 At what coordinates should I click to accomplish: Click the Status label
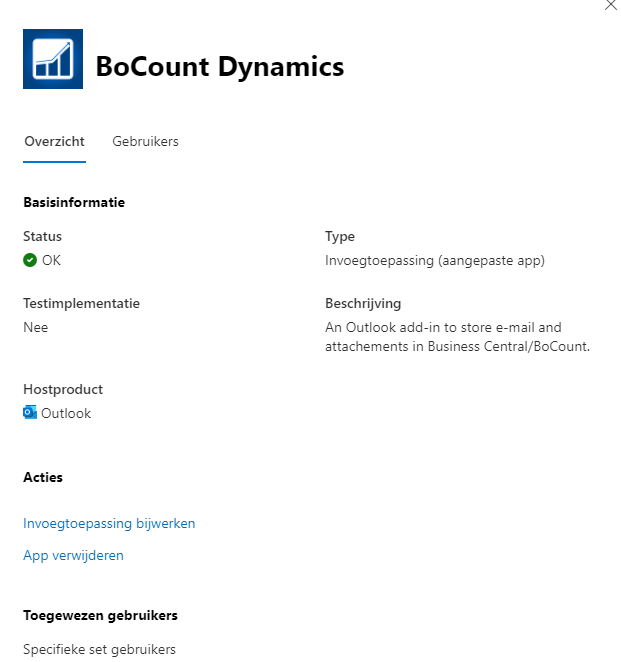click(x=42, y=236)
